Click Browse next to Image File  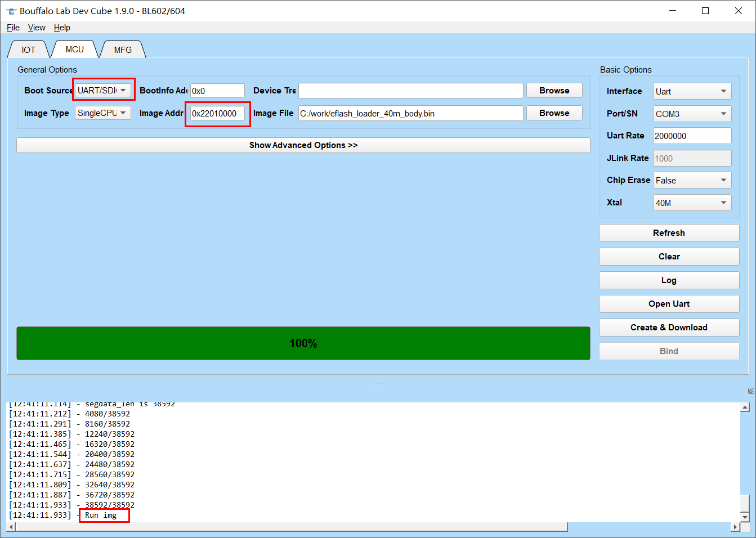[554, 113]
